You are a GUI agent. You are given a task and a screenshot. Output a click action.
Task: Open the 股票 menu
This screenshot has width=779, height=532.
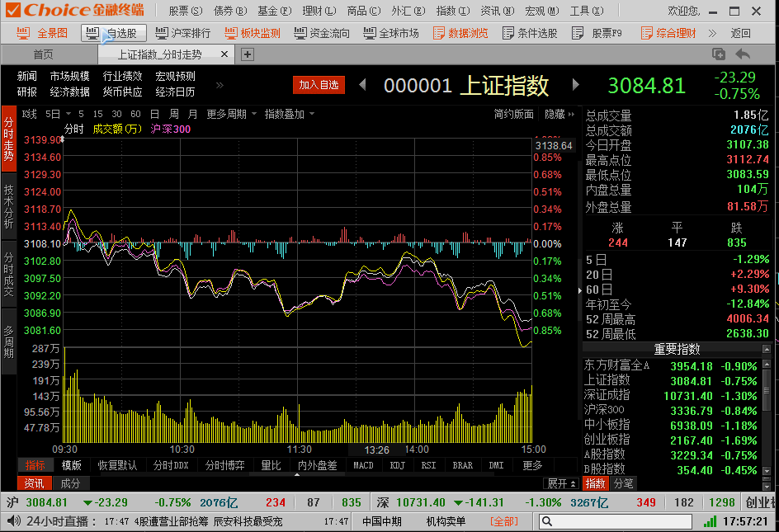[185, 11]
